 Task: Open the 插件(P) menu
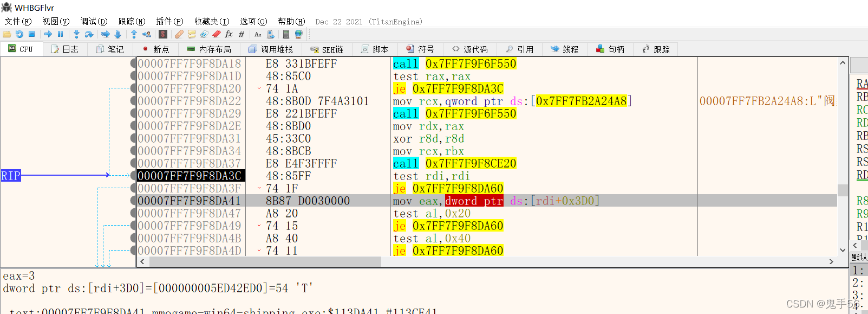click(170, 21)
